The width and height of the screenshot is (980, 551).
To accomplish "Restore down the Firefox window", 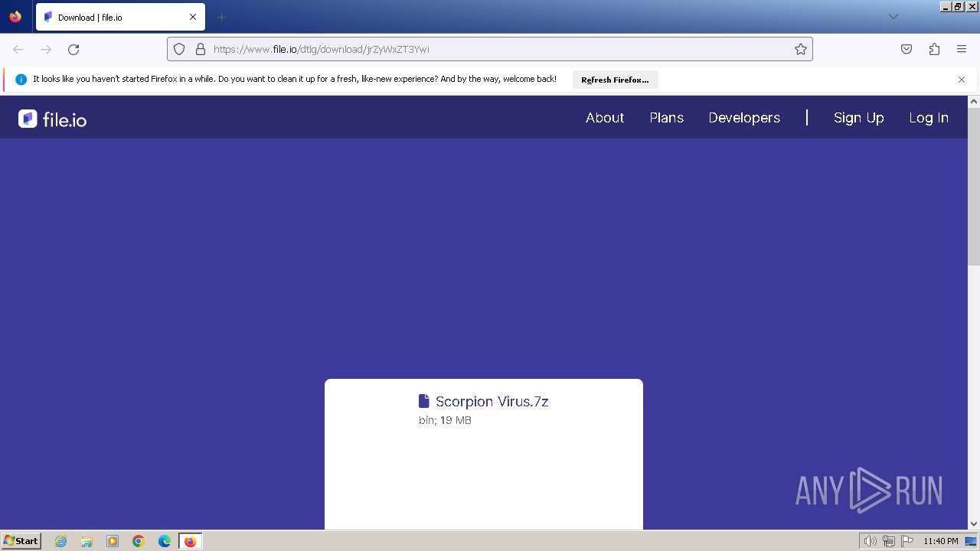I will (959, 6).
